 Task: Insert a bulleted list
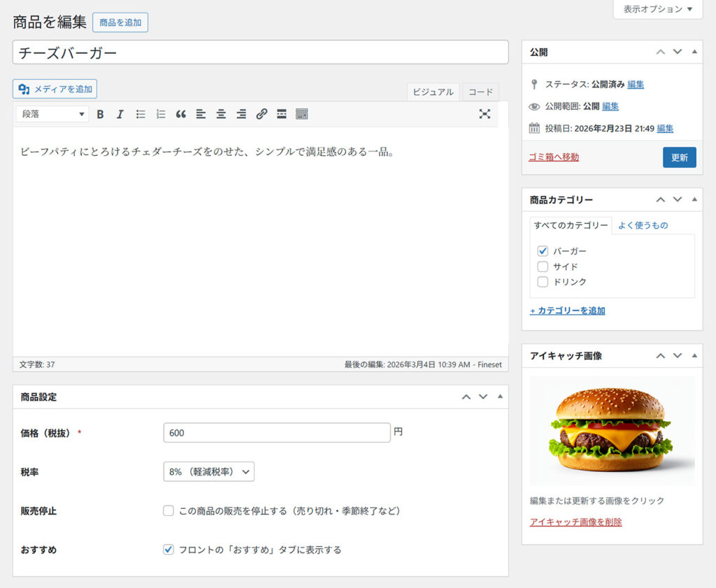pos(141,114)
